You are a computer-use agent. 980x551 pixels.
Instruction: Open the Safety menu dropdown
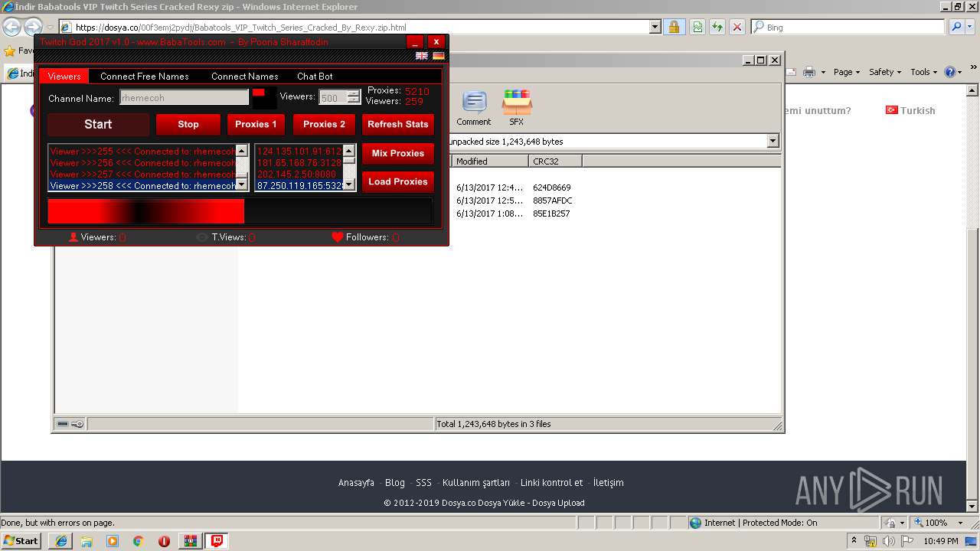click(885, 72)
